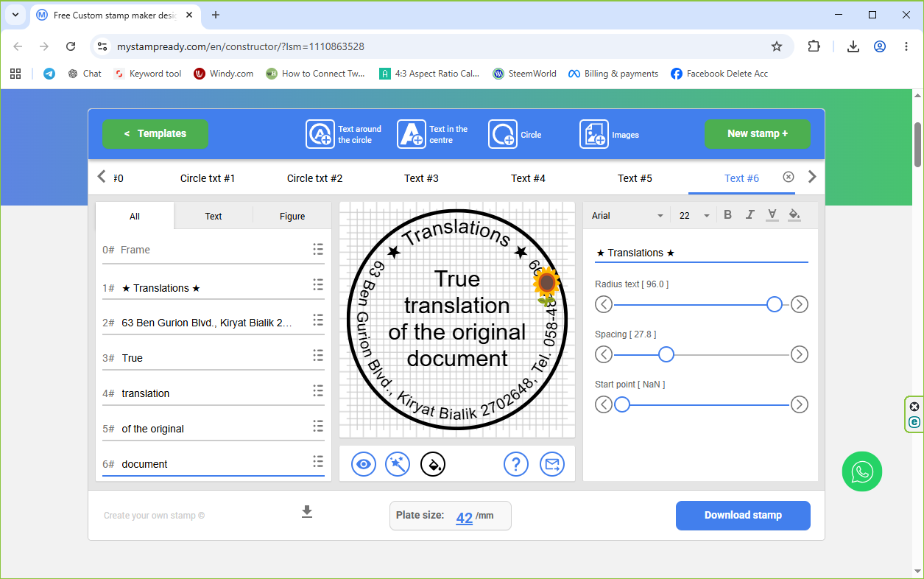Increase Start point with right arrow

coord(800,404)
